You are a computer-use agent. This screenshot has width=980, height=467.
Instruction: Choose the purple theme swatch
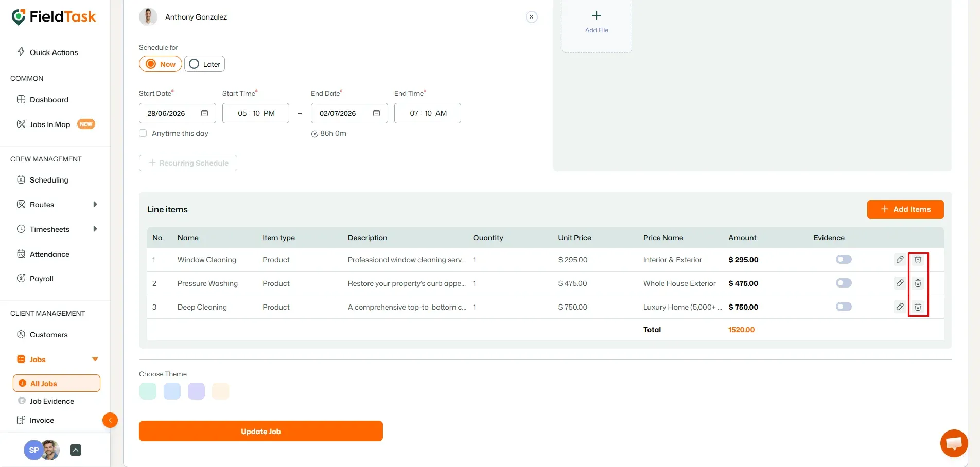click(x=196, y=391)
